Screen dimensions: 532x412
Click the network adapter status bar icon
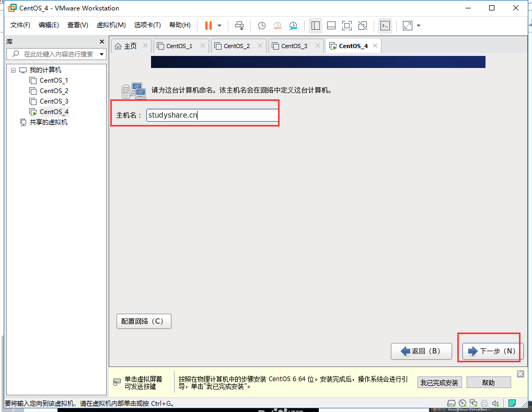click(473, 404)
